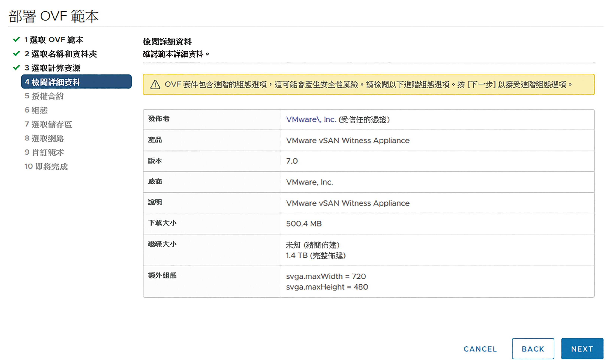Select step 7 選取儲存區

48,124
